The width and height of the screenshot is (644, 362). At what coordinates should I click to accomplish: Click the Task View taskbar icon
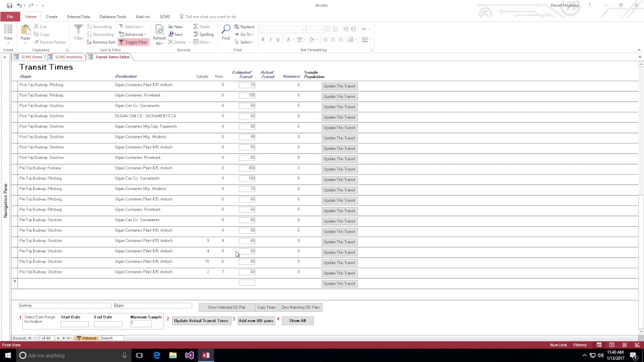tap(139, 355)
